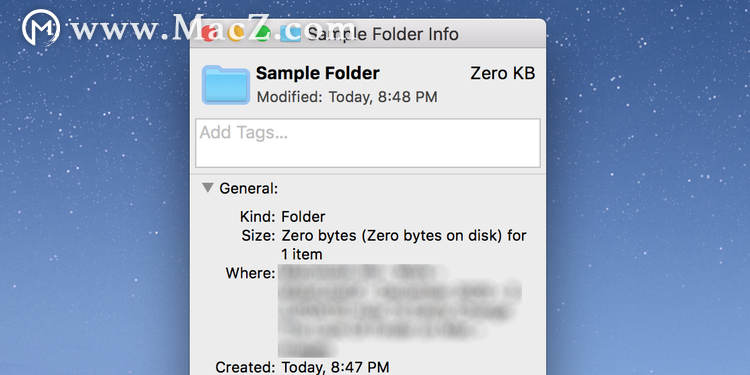
Task: Minimize the Info window with yellow button
Action: point(235,33)
